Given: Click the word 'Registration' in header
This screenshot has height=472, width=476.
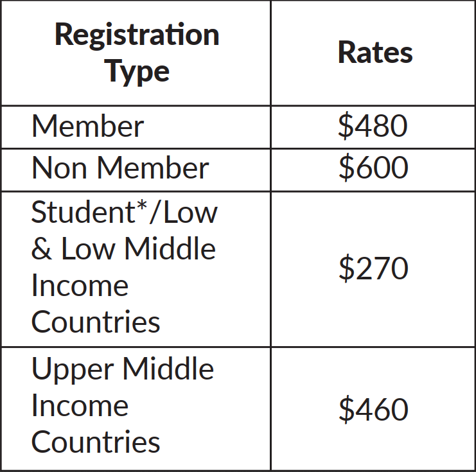Looking at the screenshot, I should pyautogui.click(x=137, y=36).
